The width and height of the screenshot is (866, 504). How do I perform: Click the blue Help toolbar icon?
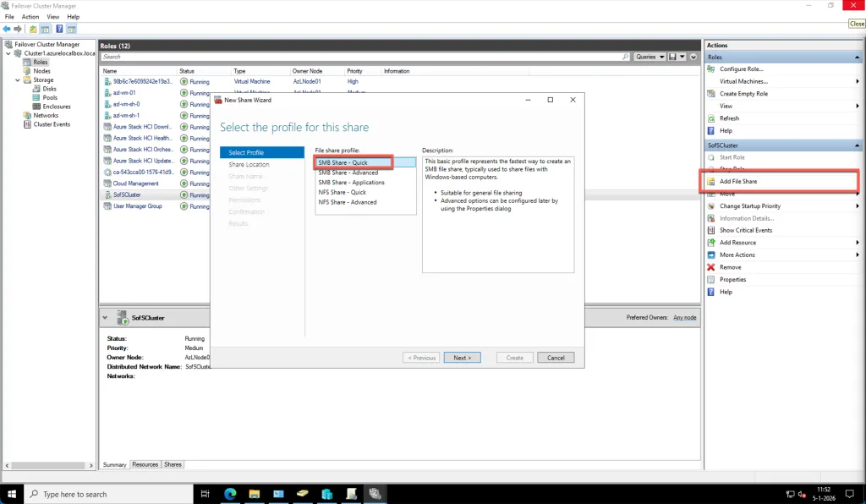[x=59, y=29]
